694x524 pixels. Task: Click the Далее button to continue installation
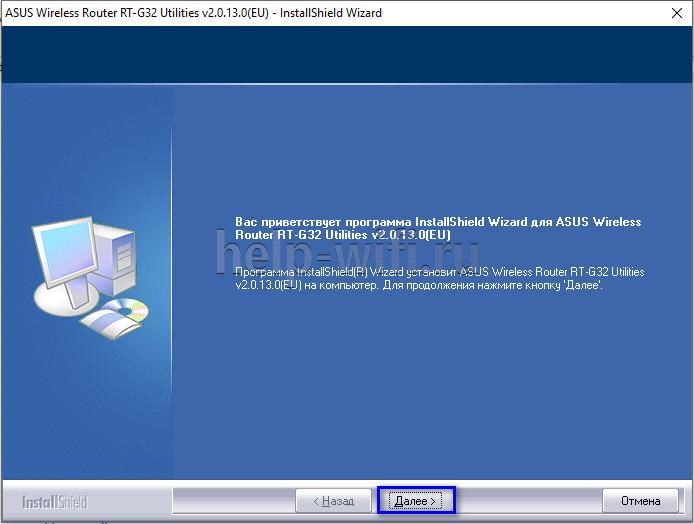click(416, 501)
